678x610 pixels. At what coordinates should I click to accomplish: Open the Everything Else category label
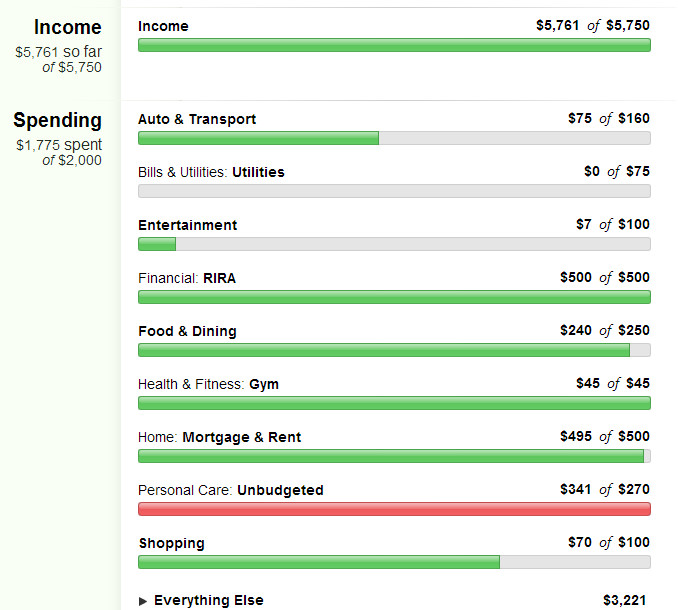[208, 600]
